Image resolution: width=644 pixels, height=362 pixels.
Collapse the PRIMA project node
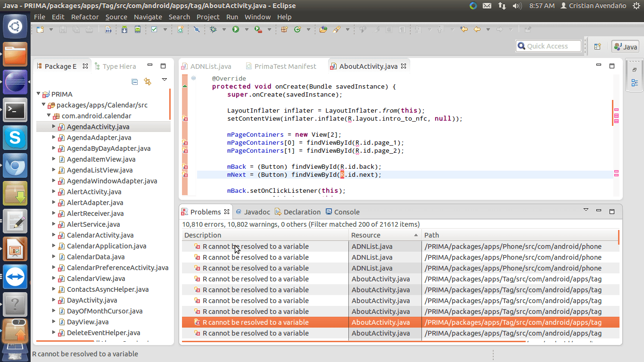coord(39,94)
